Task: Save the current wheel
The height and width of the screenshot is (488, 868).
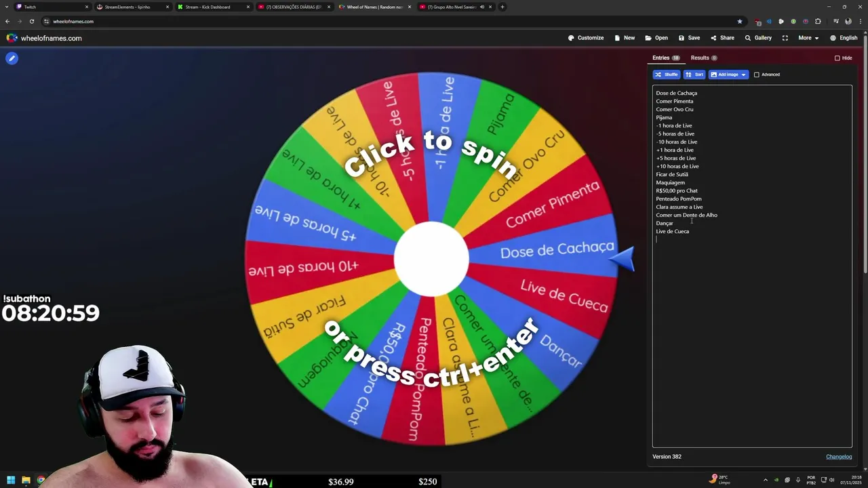Action: tap(689, 38)
